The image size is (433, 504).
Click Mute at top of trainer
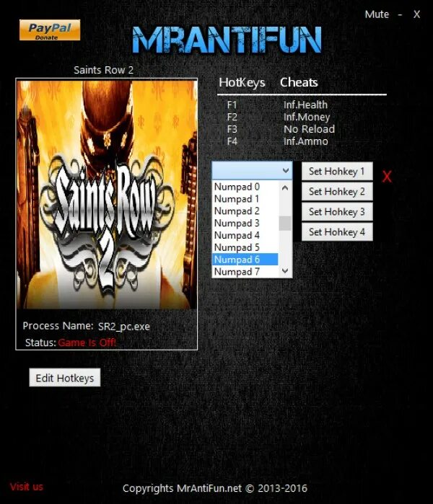pyautogui.click(x=377, y=14)
